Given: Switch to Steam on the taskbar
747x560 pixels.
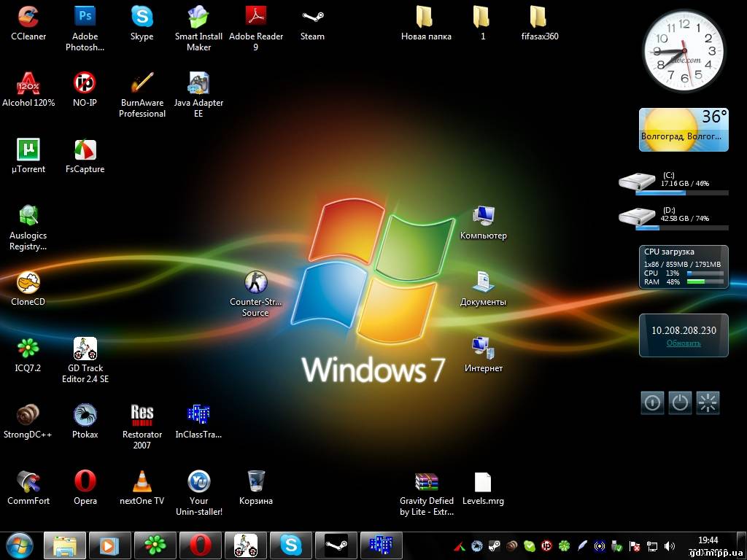Looking at the screenshot, I should pyautogui.click(x=336, y=545).
